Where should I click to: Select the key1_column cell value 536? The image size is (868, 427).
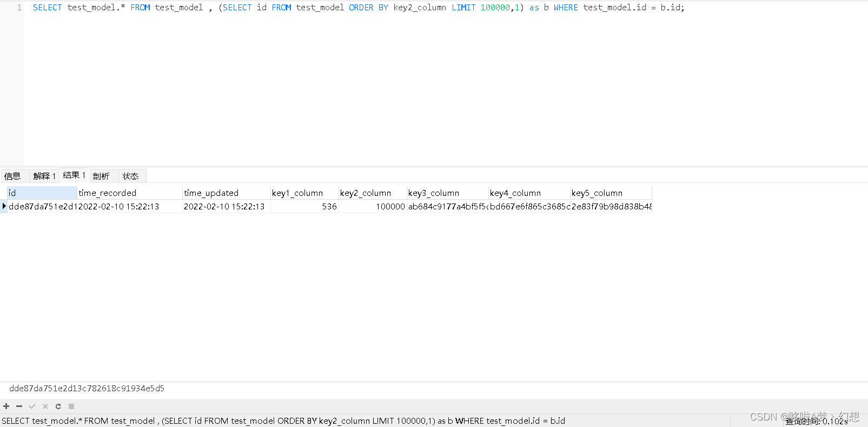304,206
